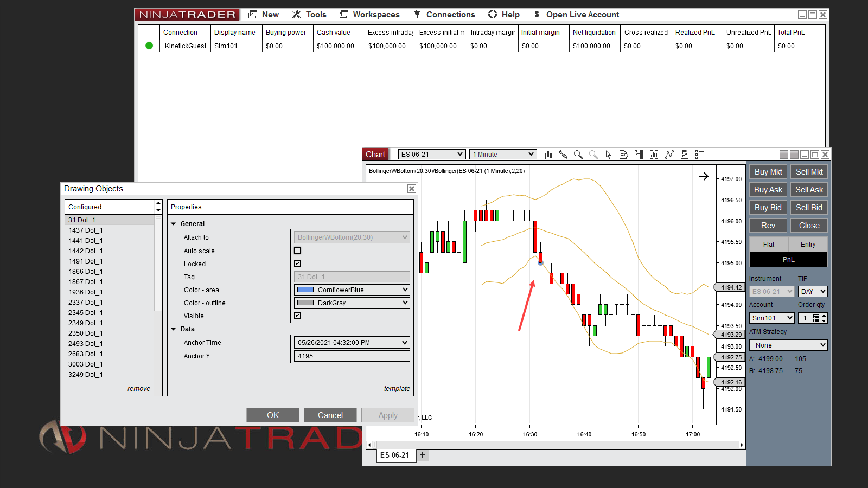
Task: Enable the Auto scale checkbox
Action: coord(297,251)
